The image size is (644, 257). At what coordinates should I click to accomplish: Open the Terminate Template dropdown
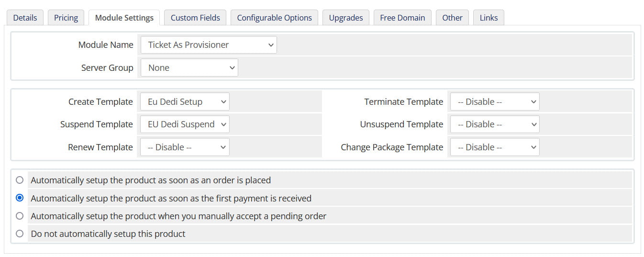[x=495, y=102]
